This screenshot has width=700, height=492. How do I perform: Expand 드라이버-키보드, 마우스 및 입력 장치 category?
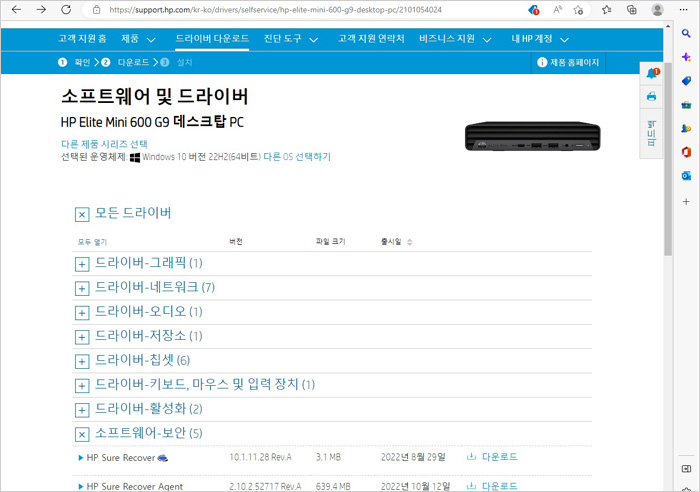82,386
